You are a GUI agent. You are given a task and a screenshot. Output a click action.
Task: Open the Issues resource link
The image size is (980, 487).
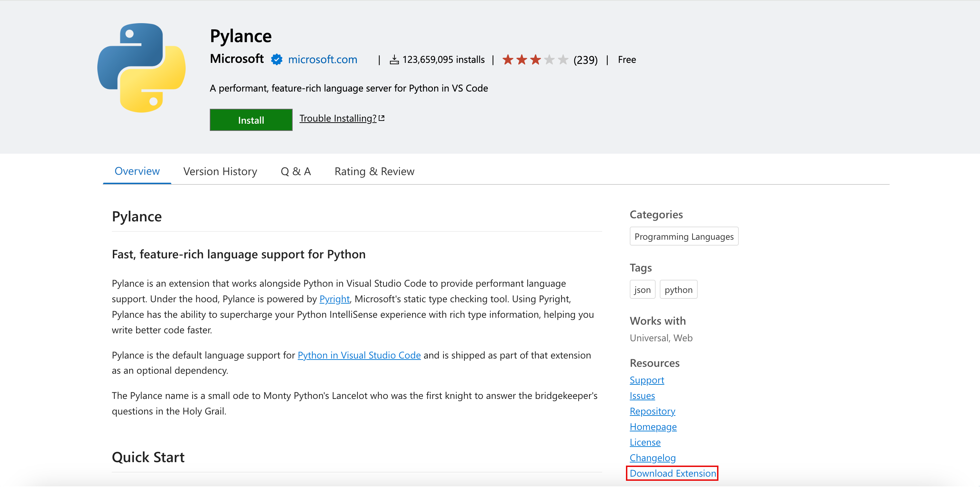pyautogui.click(x=642, y=396)
